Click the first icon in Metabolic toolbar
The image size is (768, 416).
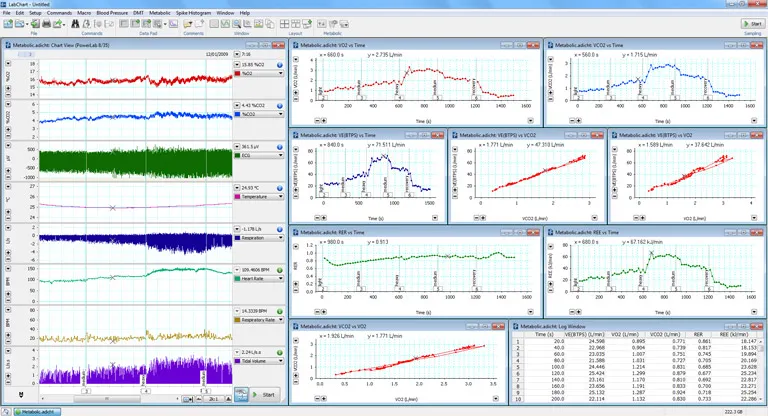[x=321, y=23]
